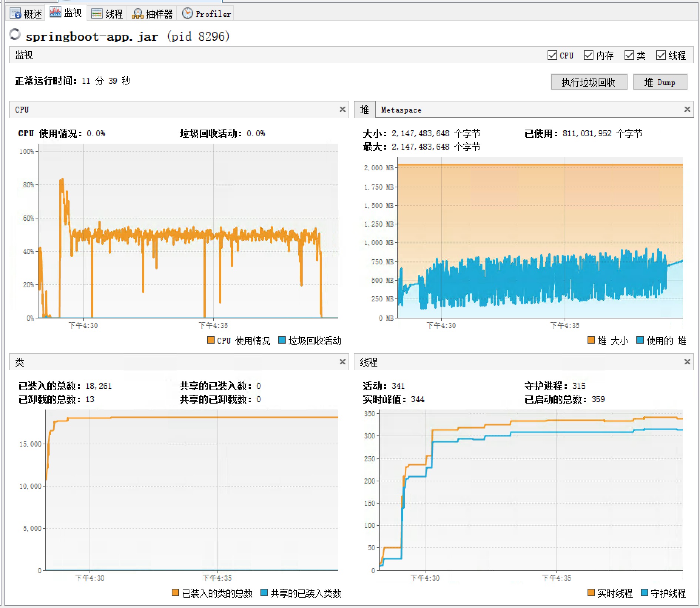Click the 下午4:30 marker on CPU chart
The image size is (700, 608).
(83, 325)
